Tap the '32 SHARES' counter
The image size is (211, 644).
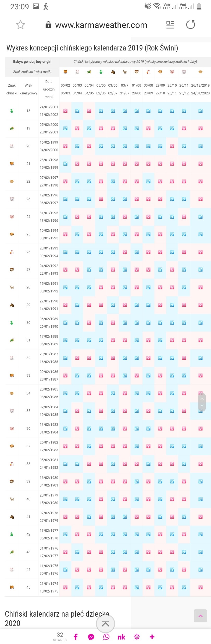click(x=60, y=636)
